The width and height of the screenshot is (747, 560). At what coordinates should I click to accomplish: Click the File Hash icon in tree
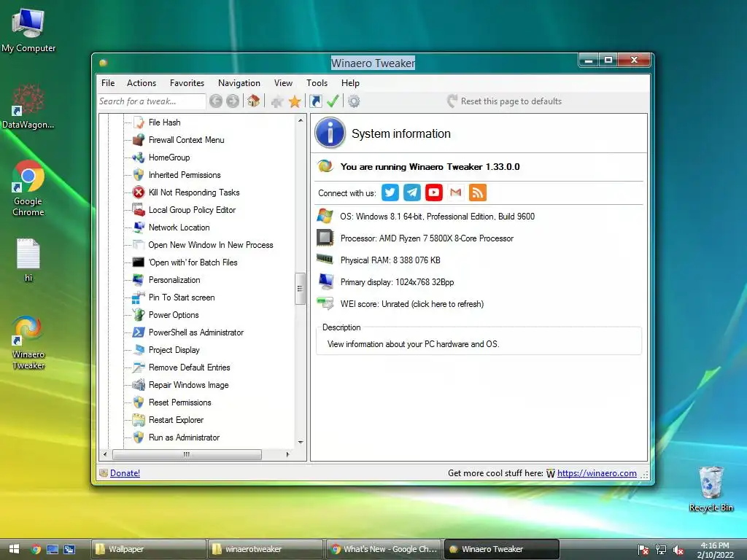coord(139,122)
